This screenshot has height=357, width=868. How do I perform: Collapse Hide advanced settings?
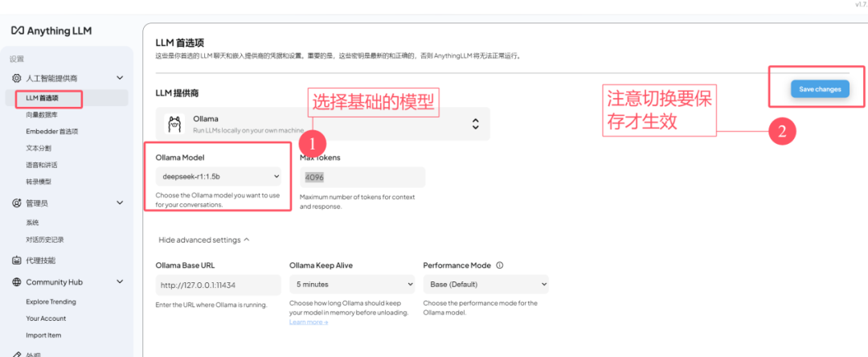[x=203, y=240]
